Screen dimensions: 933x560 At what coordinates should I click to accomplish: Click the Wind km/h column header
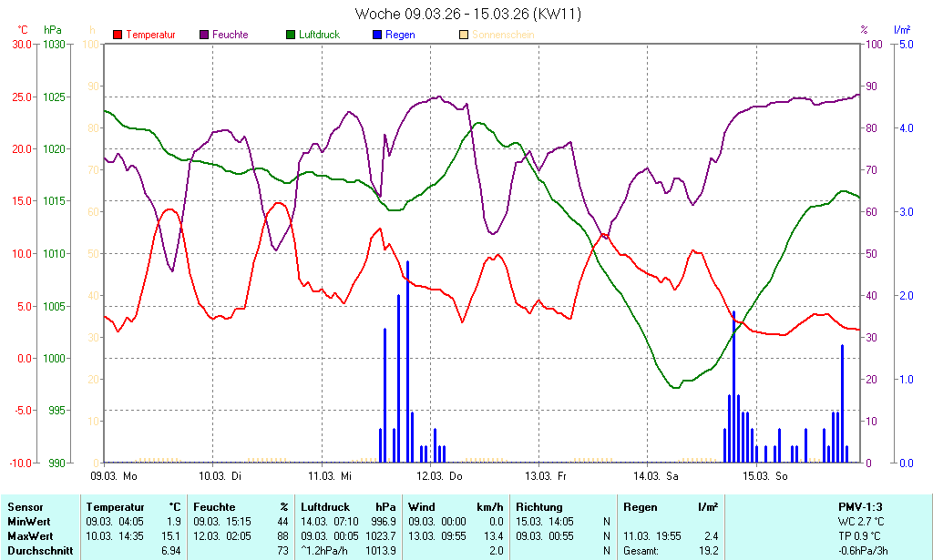pos(455,506)
